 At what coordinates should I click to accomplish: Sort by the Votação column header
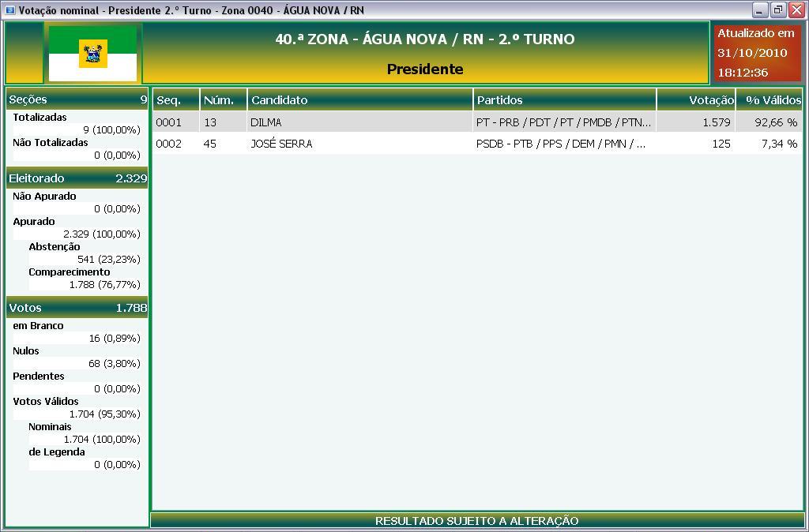(x=696, y=100)
